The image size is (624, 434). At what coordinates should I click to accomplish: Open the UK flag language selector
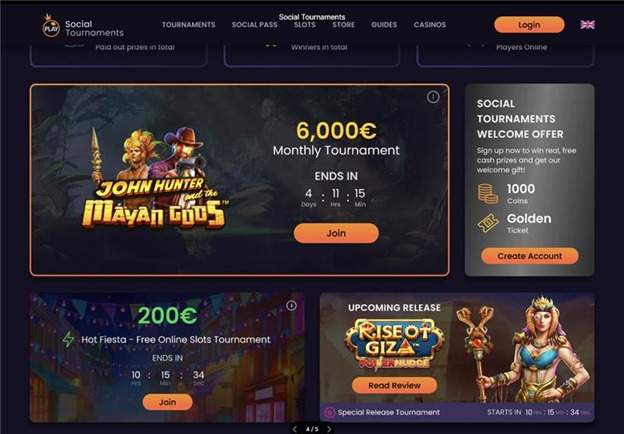587,25
